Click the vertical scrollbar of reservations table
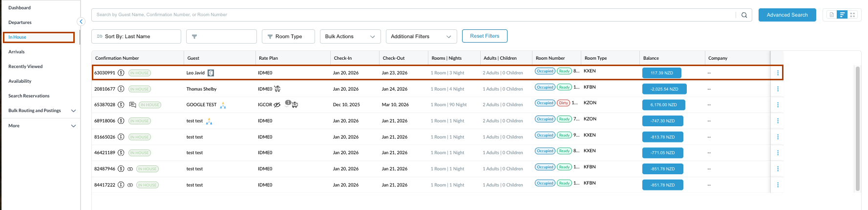This screenshot has height=210, width=868. click(x=858, y=127)
